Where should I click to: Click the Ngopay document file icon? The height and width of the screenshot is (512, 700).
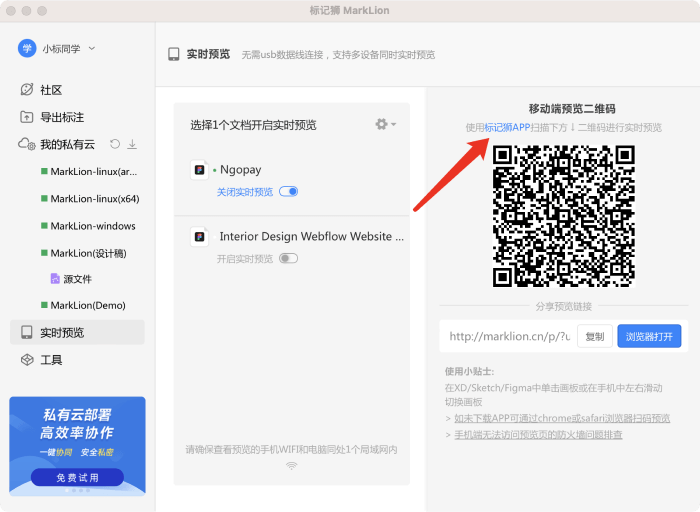click(x=199, y=170)
